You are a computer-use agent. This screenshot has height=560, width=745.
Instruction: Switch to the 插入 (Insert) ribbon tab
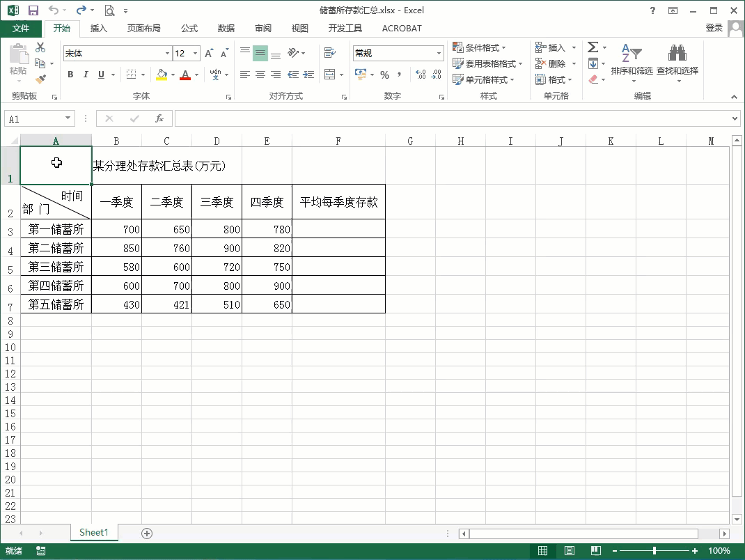click(99, 29)
